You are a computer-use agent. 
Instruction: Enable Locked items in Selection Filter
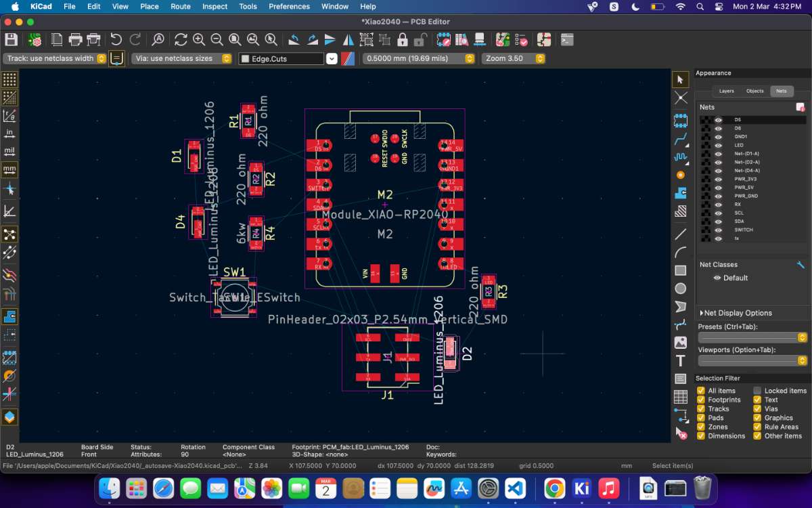758,391
